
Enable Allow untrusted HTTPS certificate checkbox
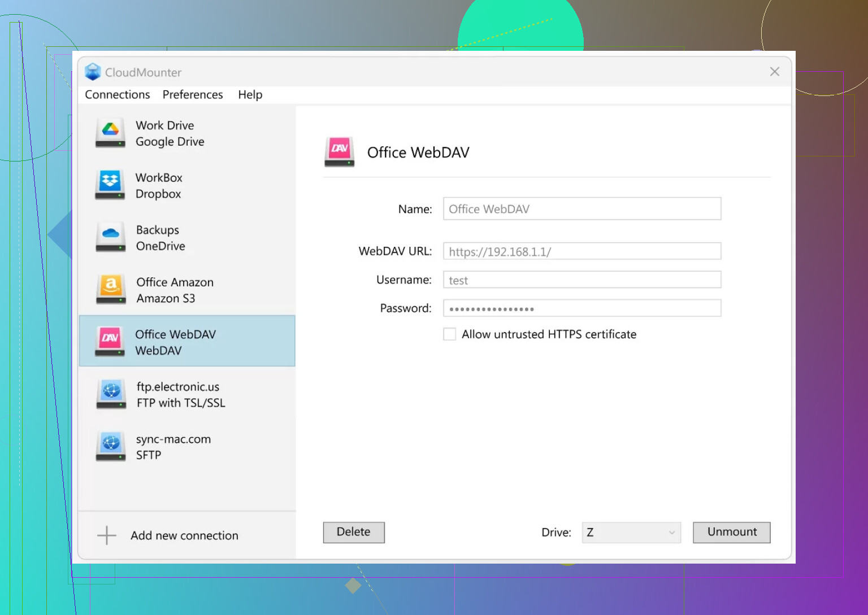pyautogui.click(x=450, y=334)
